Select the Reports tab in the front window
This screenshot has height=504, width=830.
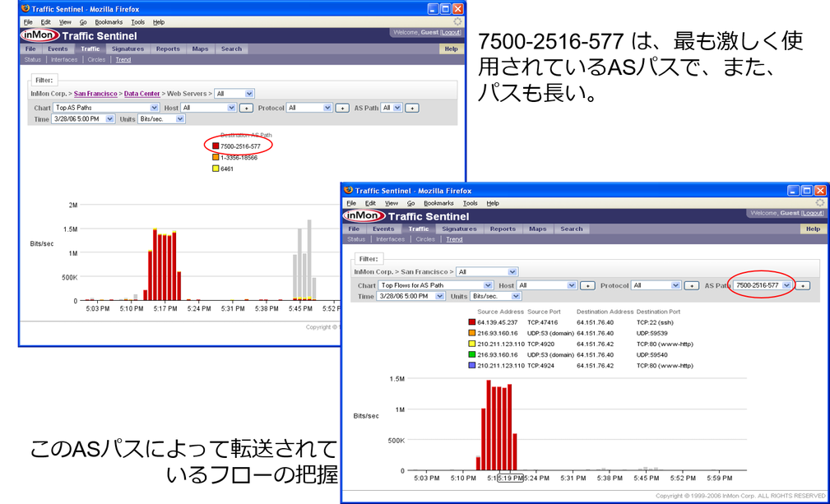(x=503, y=229)
